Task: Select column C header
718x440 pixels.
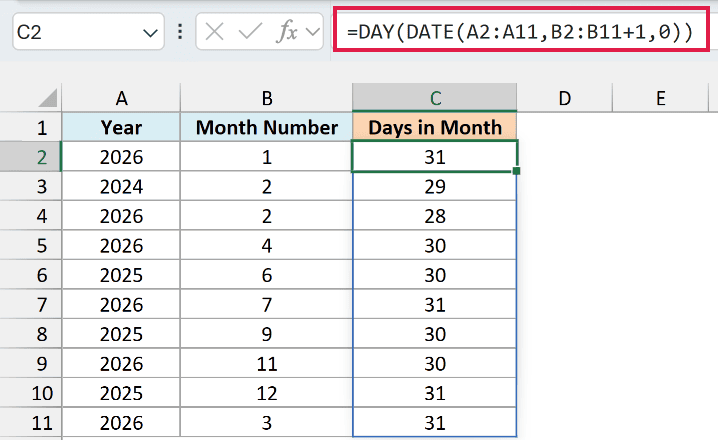Action: point(435,98)
